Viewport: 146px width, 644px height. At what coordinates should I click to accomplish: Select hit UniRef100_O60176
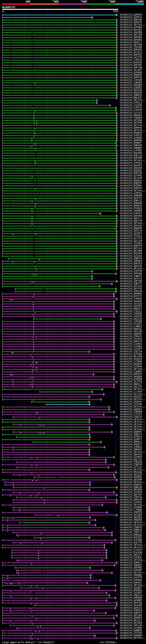131,387
